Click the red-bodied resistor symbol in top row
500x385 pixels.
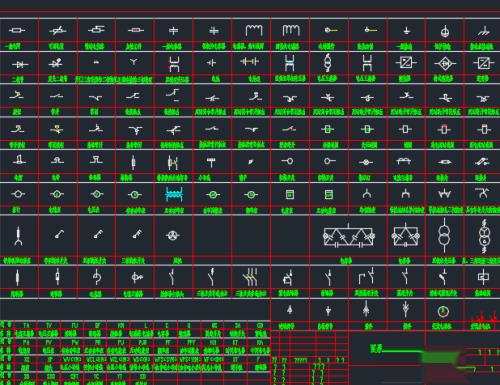pyautogui.click(x=136, y=30)
